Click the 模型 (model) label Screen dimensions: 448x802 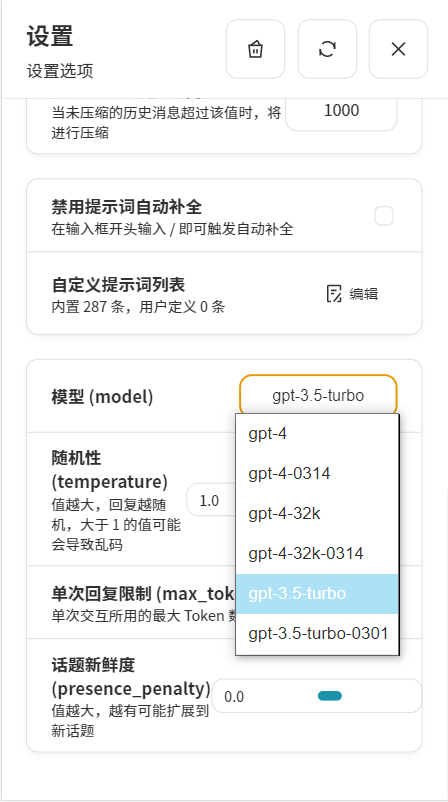[x=102, y=397]
